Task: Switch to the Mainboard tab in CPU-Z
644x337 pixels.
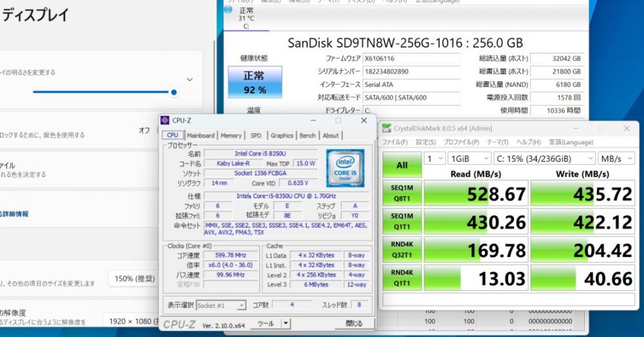Action: pyautogui.click(x=200, y=135)
